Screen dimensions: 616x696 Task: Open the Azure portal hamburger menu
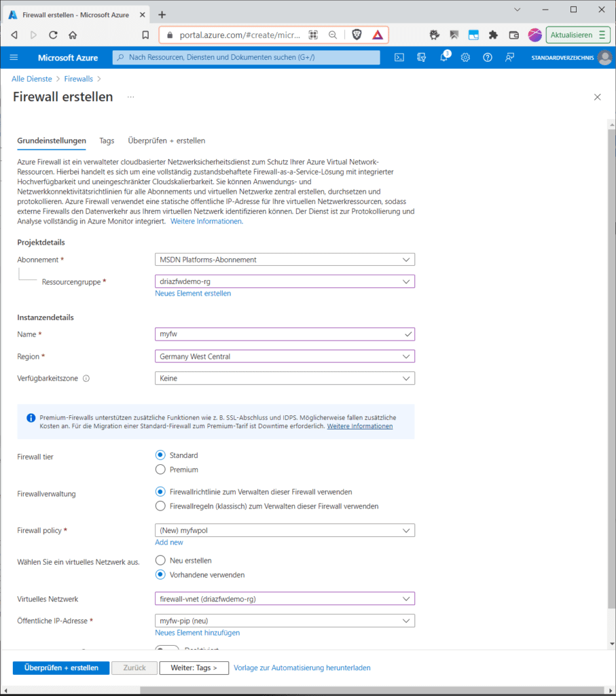tap(14, 57)
